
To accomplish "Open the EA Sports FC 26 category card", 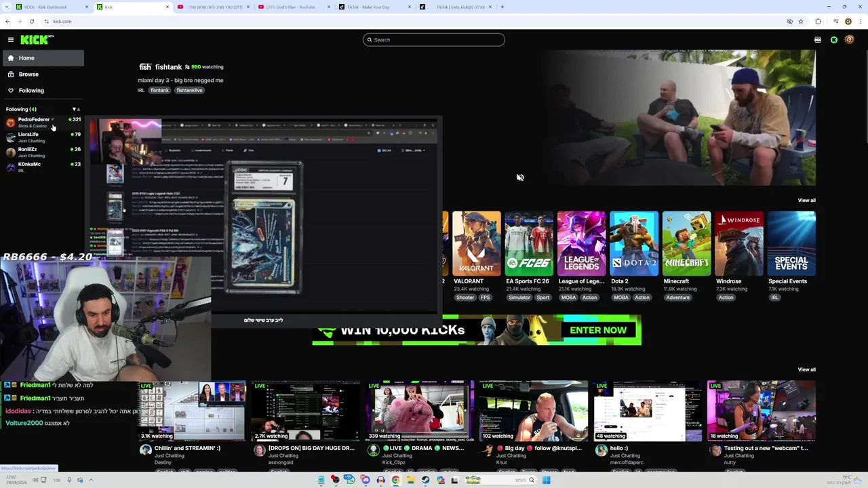I will click(529, 244).
